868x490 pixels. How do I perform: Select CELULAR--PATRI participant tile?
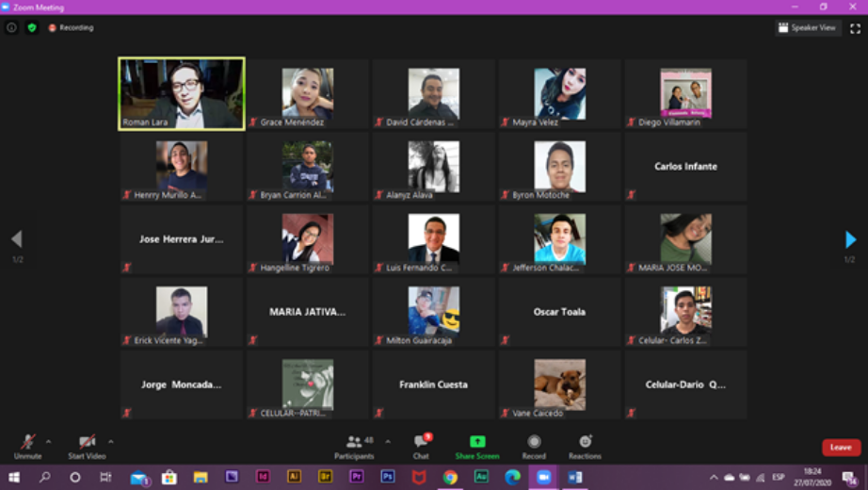coord(308,384)
